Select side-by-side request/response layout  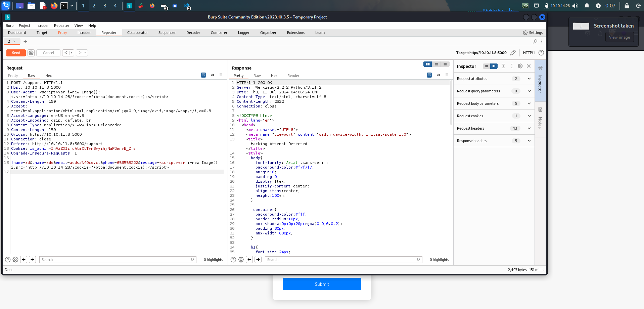(428, 64)
